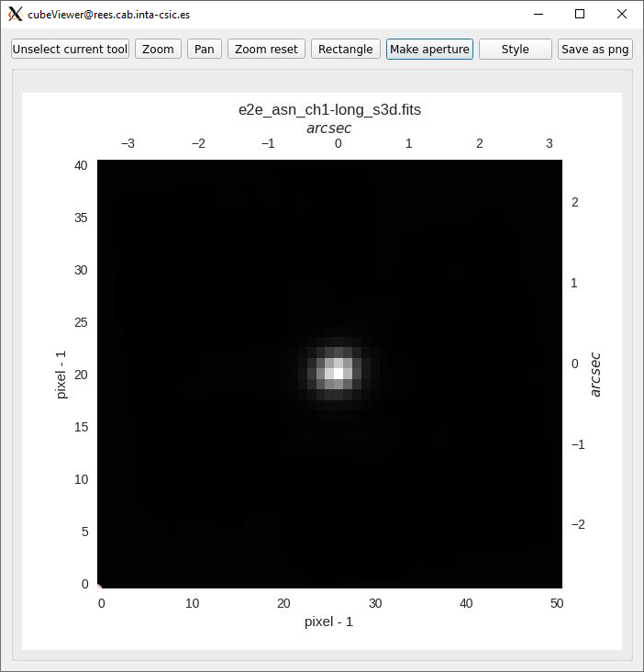The width and height of the screenshot is (644, 672).
Task: Click the plot title e2e_asn_ch1-long_s3d.fits
Action: pyautogui.click(x=329, y=110)
